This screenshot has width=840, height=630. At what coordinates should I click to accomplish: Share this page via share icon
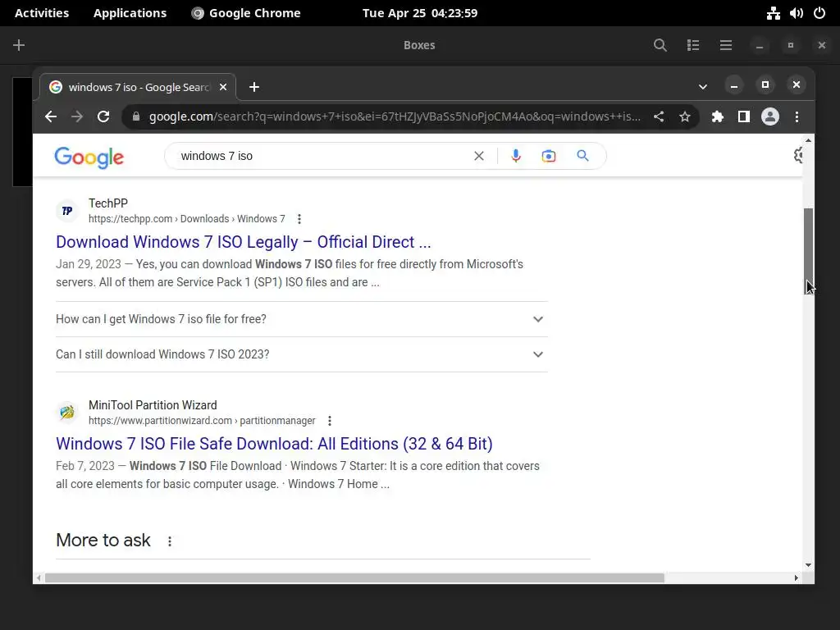659,116
